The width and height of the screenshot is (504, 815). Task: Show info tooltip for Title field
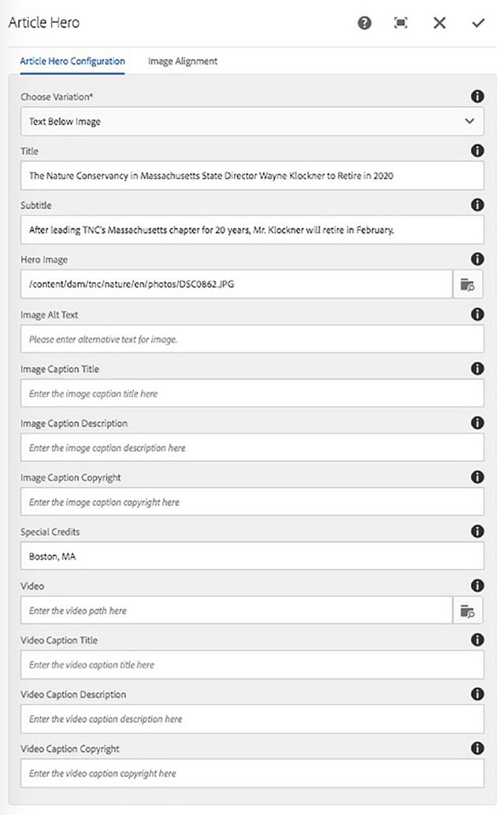[476, 151]
